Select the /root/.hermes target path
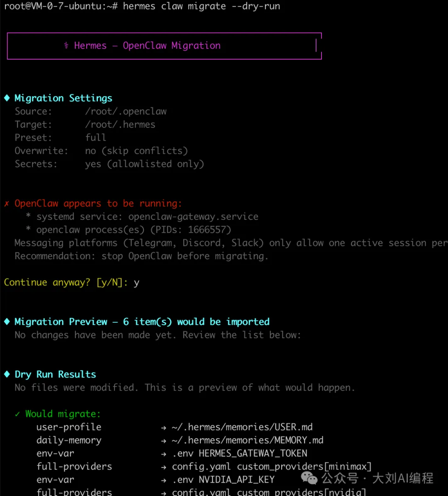The width and height of the screenshot is (448, 496). (120, 125)
